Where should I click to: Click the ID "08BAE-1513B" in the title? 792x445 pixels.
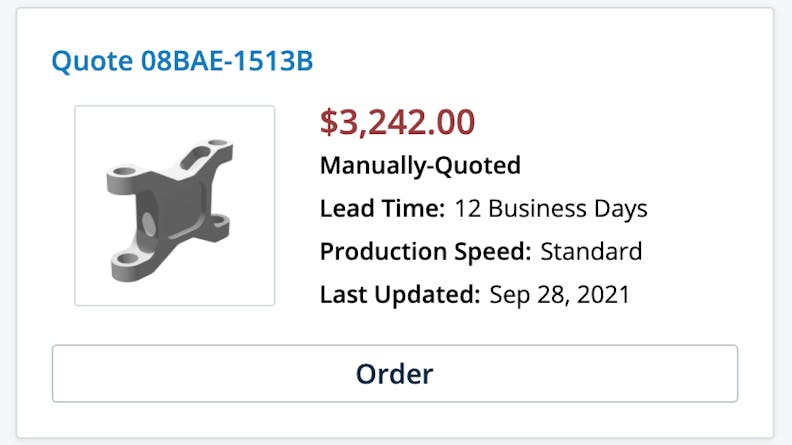[221, 62]
